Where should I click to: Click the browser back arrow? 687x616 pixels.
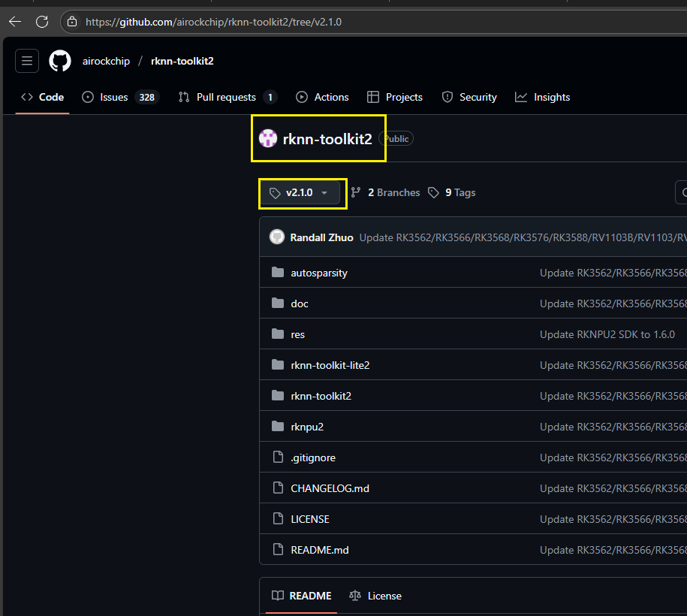15,22
